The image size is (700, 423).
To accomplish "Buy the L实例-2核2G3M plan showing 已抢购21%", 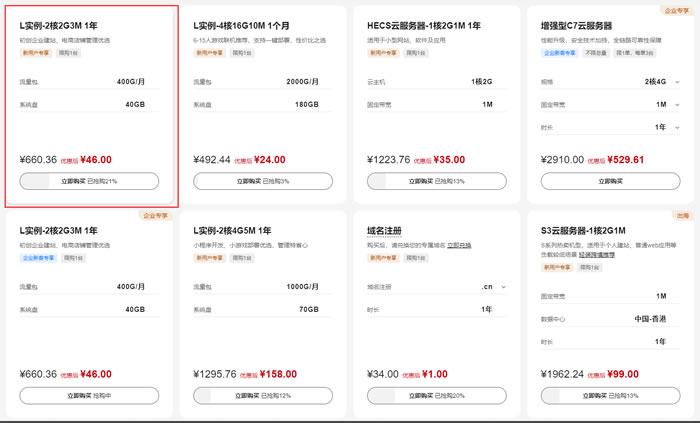I will [89, 181].
